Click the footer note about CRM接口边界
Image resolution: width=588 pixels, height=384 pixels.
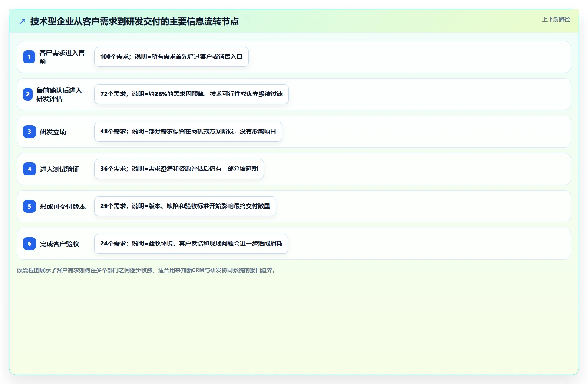[x=146, y=270]
